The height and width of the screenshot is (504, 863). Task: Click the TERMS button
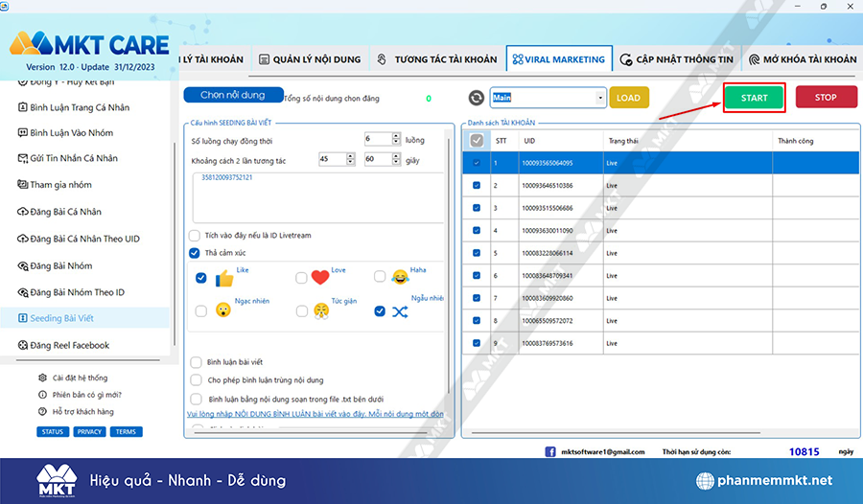(x=126, y=432)
